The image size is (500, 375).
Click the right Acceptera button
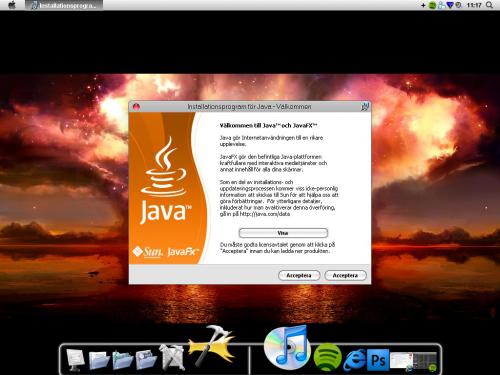pyautogui.click(x=345, y=275)
